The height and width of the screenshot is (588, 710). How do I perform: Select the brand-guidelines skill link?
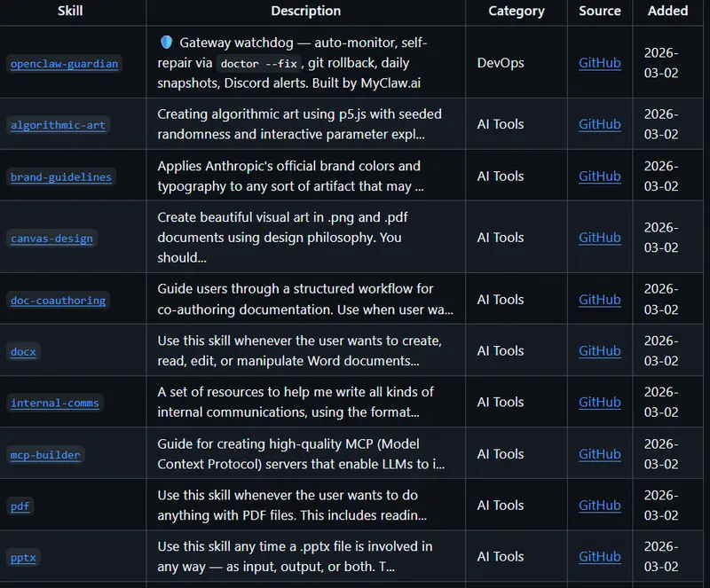(x=61, y=176)
